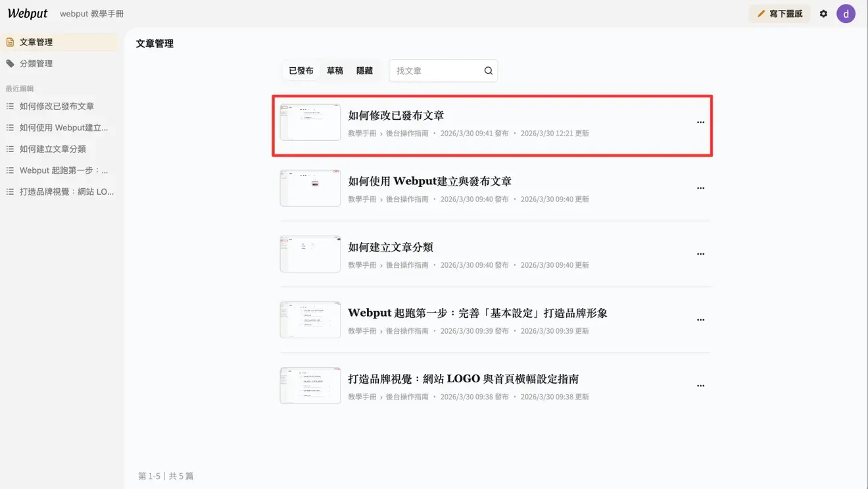Open article title 如何建立文章分類 in list
Image resolution: width=868 pixels, height=489 pixels.
pyautogui.click(x=391, y=247)
